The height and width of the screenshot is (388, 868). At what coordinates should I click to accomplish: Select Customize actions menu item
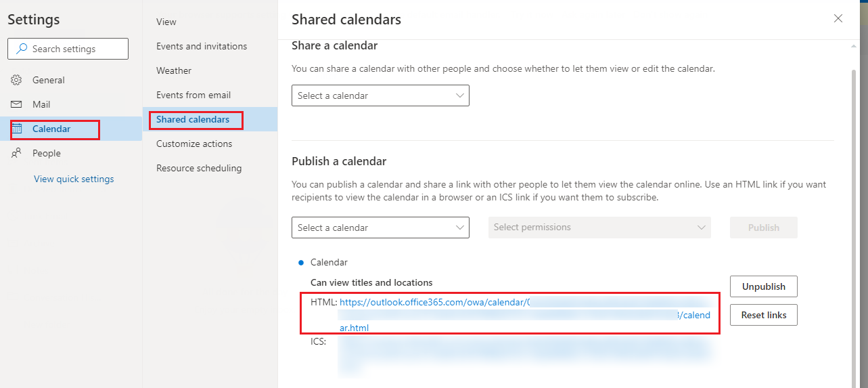194,144
